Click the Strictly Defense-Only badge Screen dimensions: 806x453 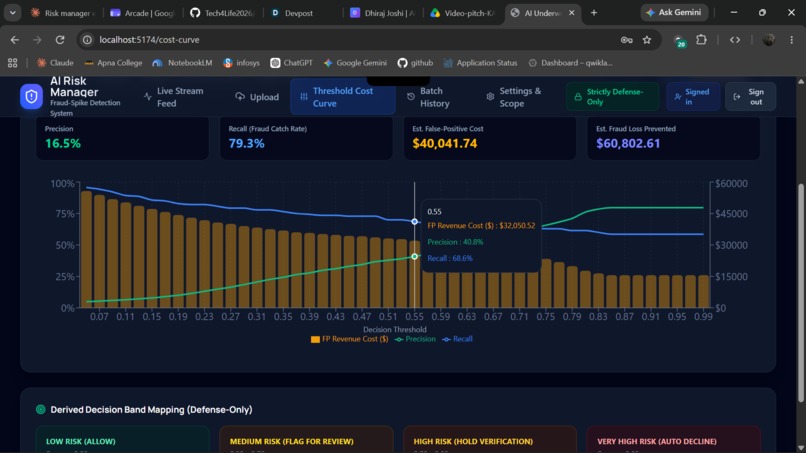tap(612, 97)
